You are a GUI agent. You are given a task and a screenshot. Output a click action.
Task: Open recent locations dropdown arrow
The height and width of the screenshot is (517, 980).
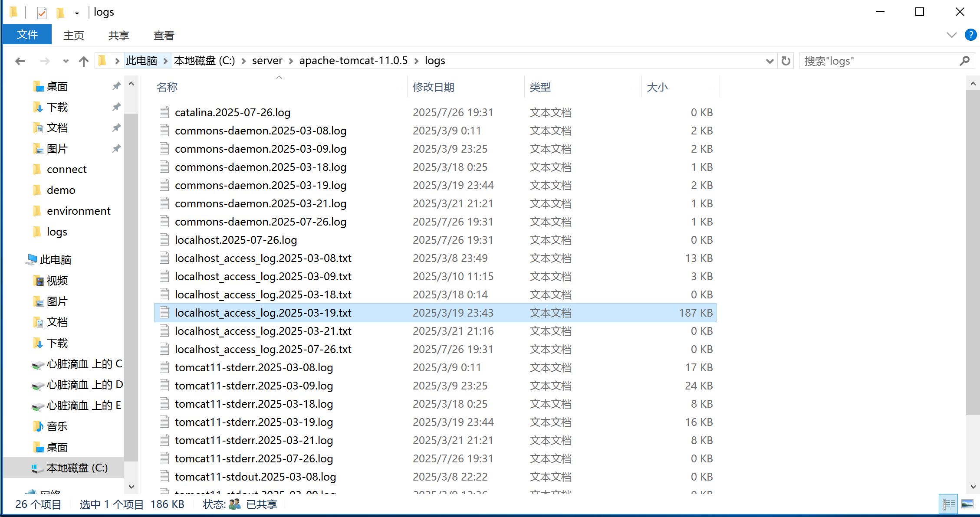(x=66, y=61)
